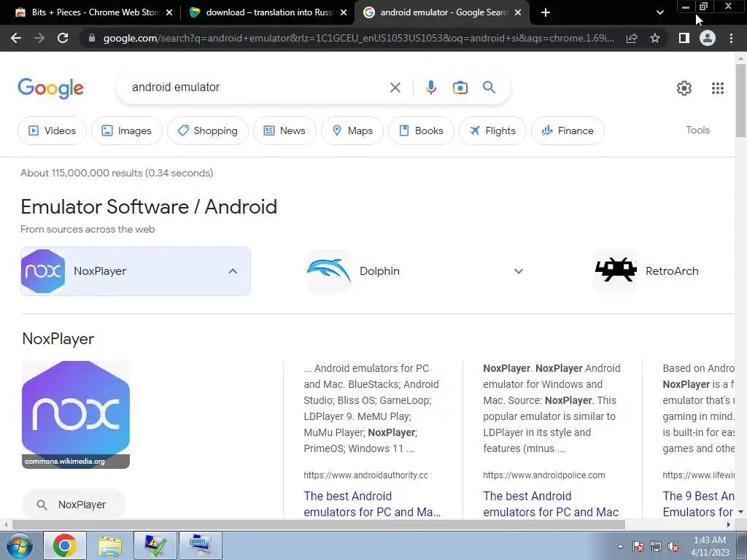Open network status tray icon
The height and width of the screenshot is (560, 747).
(656, 546)
